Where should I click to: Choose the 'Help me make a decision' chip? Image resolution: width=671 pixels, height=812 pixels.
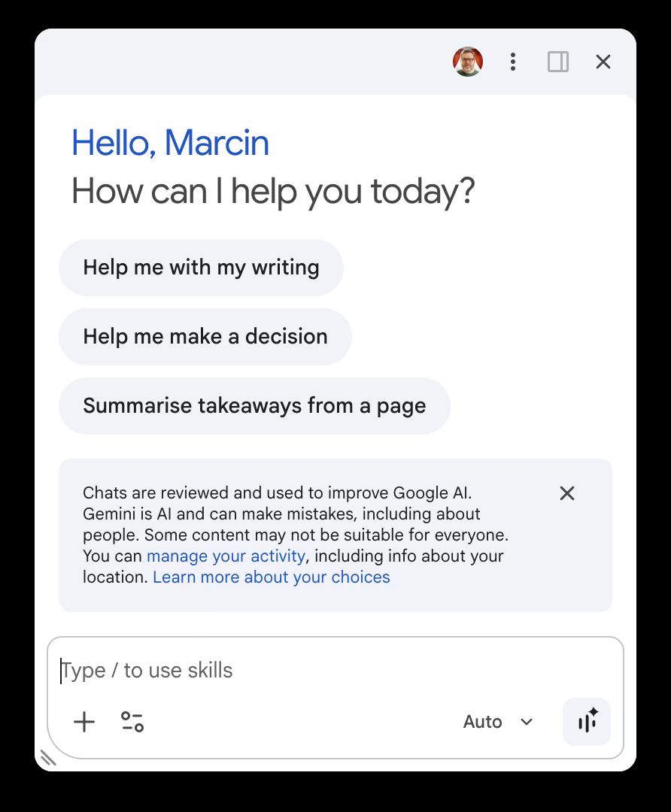tap(205, 337)
